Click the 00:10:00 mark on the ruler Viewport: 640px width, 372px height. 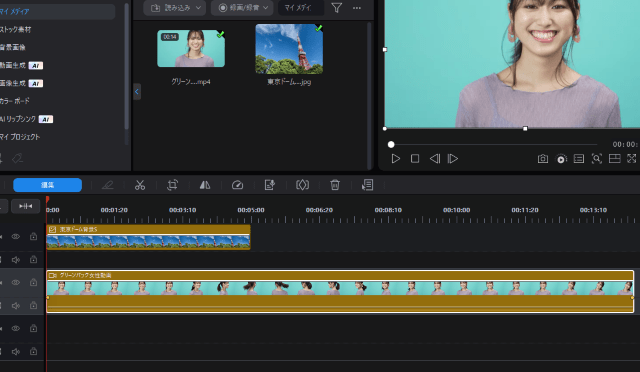456,210
